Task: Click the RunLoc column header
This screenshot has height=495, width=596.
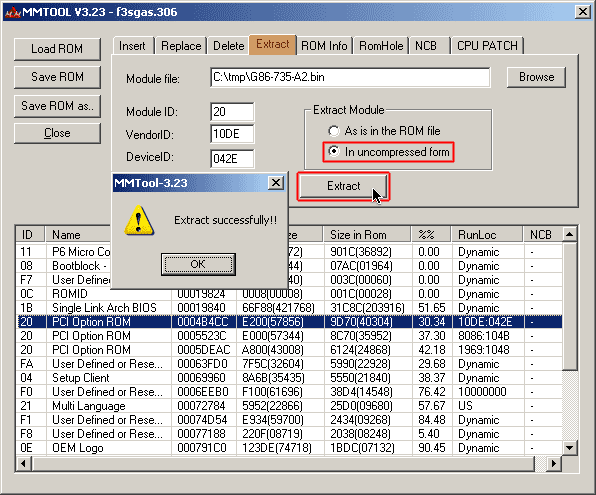Action: pos(487,235)
